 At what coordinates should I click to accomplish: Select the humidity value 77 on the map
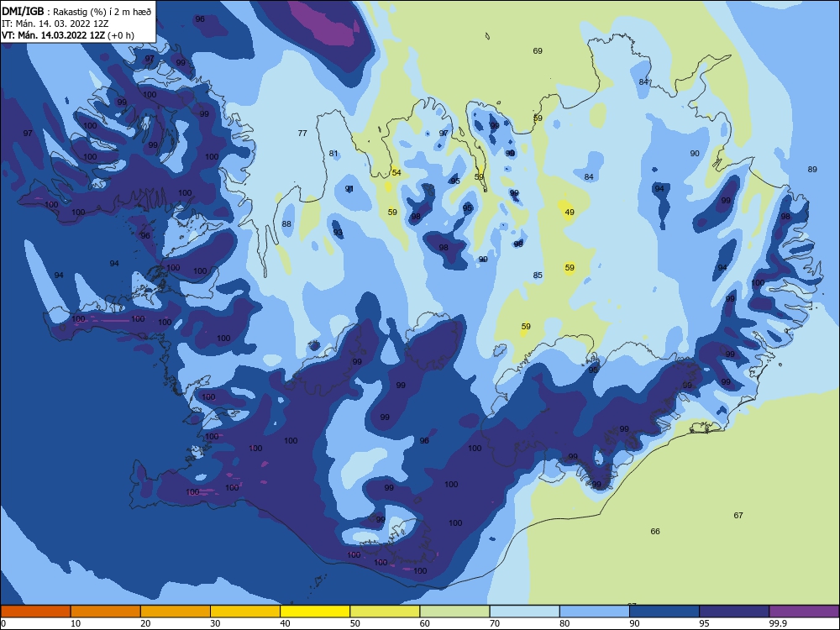[x=302, y=133]
